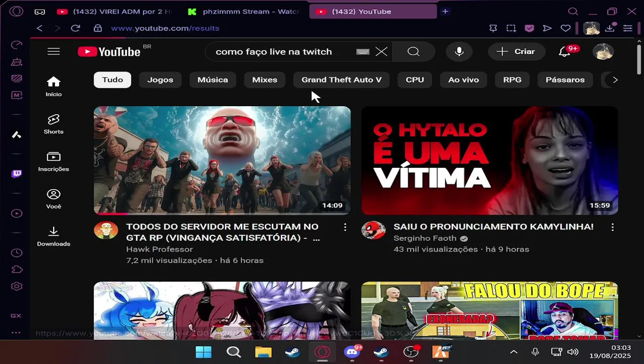Click the send arrow icon in address bar
644x364 pixels.
(547, 28)
